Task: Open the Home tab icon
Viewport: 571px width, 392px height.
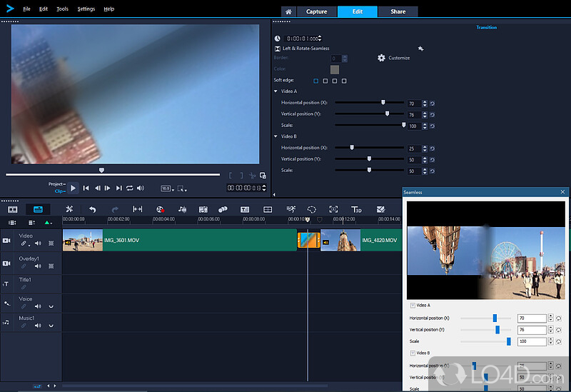Action: tap(288, 11)
